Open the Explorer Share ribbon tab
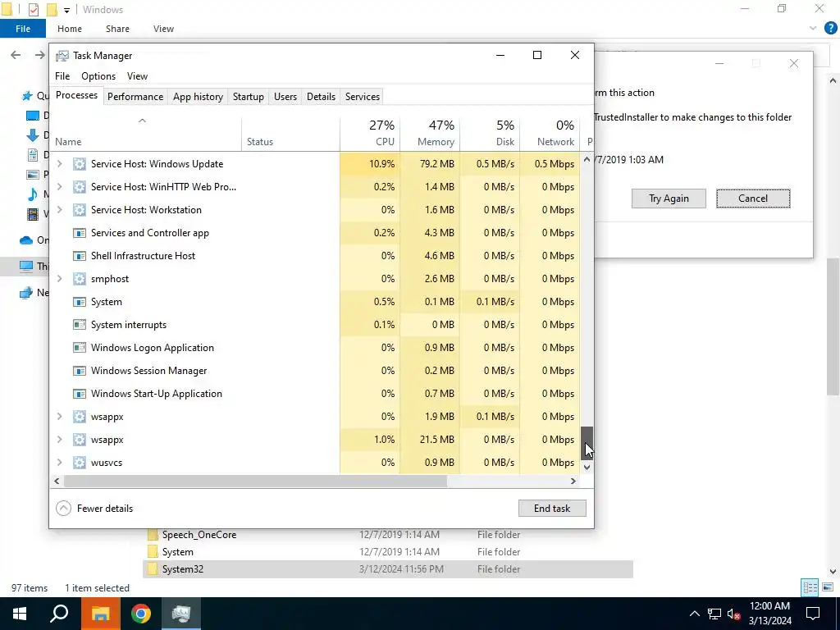The width and height of the screenshot is (840, 630). click(x=117, y=29)
